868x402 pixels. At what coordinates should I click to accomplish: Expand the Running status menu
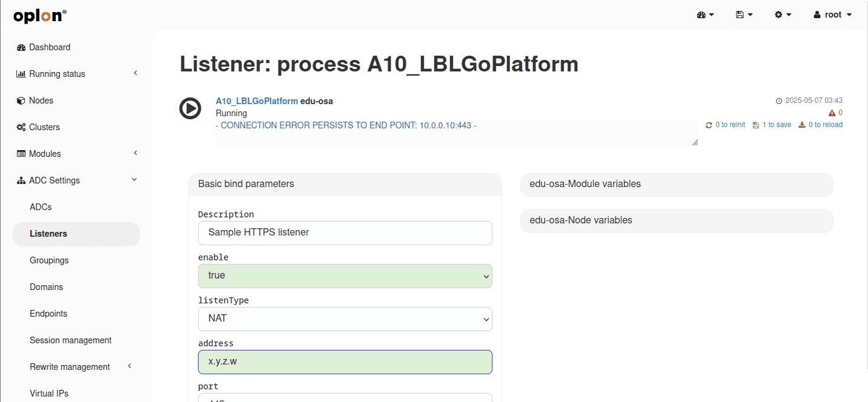coord(76,74)
